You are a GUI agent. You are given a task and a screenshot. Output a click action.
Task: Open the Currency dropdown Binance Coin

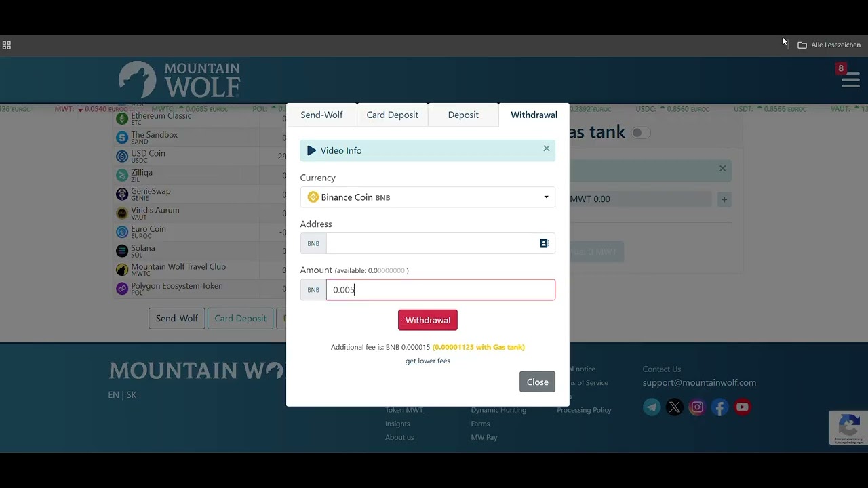428,197
